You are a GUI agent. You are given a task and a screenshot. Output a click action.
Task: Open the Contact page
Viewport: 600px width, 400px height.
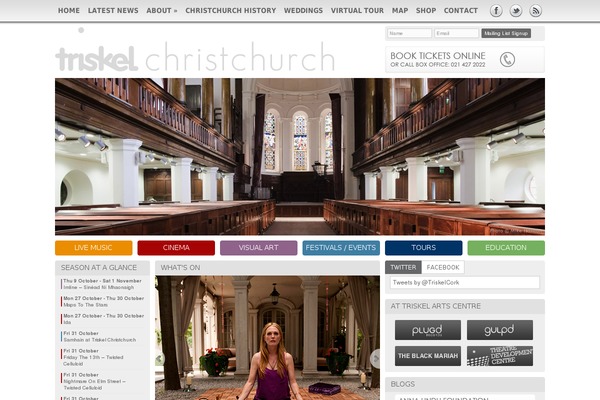pos(461,11)
